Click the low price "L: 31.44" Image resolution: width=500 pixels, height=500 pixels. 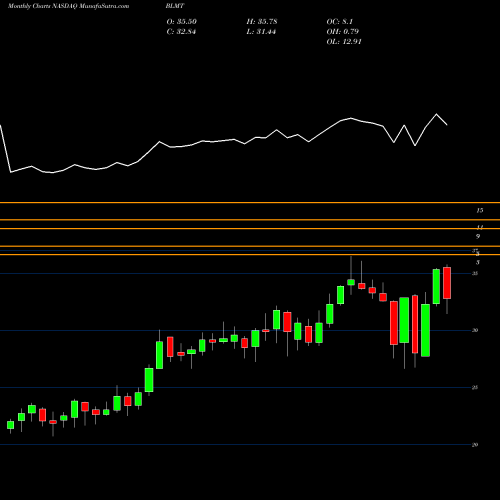(x=261, y=32)
